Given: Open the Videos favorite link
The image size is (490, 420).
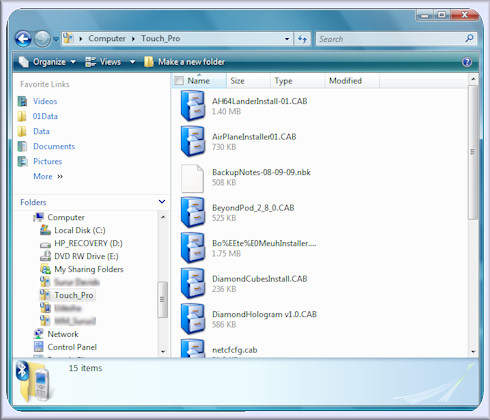Looking at the screenshot, I should 45,101.
